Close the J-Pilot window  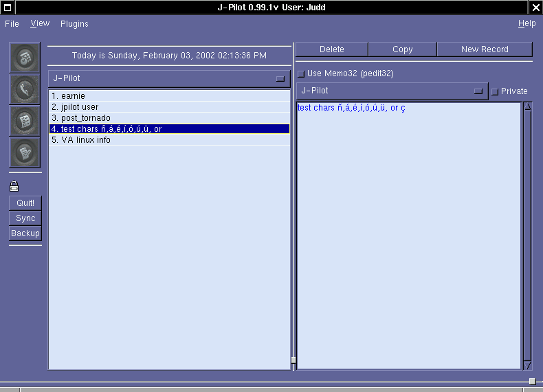click(535, 8)
